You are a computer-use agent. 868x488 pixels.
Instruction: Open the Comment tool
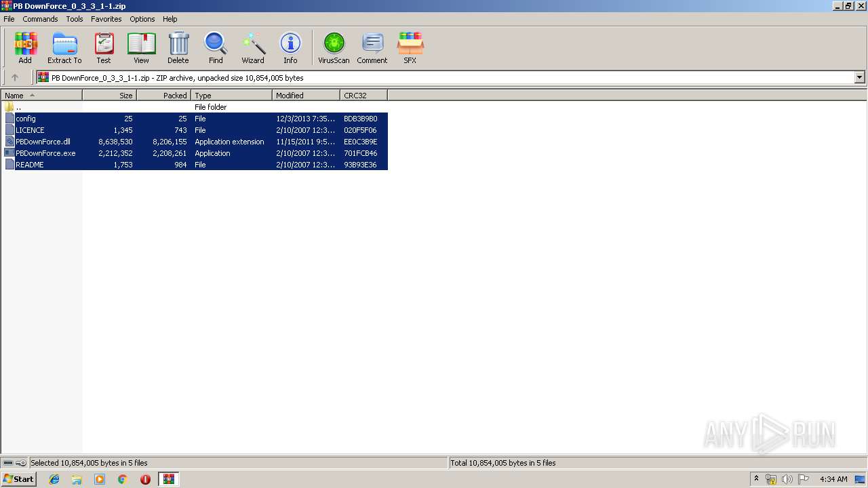click(372, 47)
